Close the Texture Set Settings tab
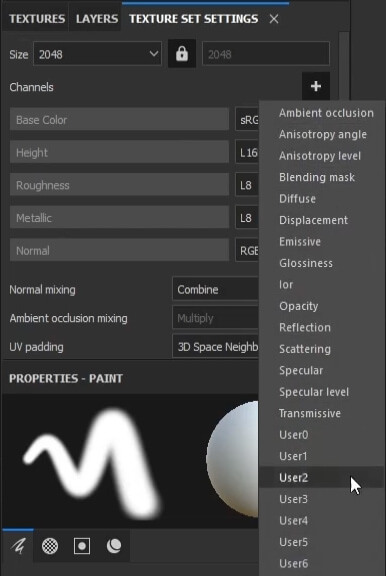Screen dimensions: 386x576 pos(274,19)
